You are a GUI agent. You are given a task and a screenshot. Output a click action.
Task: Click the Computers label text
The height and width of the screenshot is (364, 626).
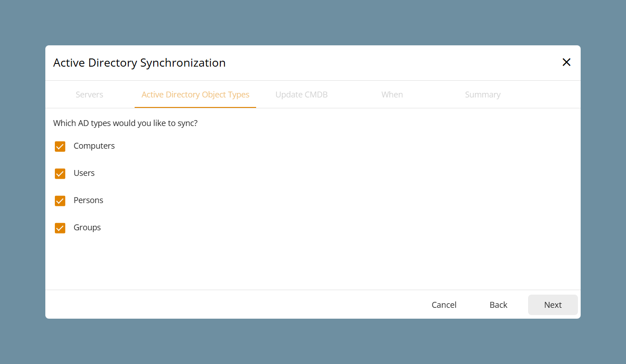[x=94, y=146]
